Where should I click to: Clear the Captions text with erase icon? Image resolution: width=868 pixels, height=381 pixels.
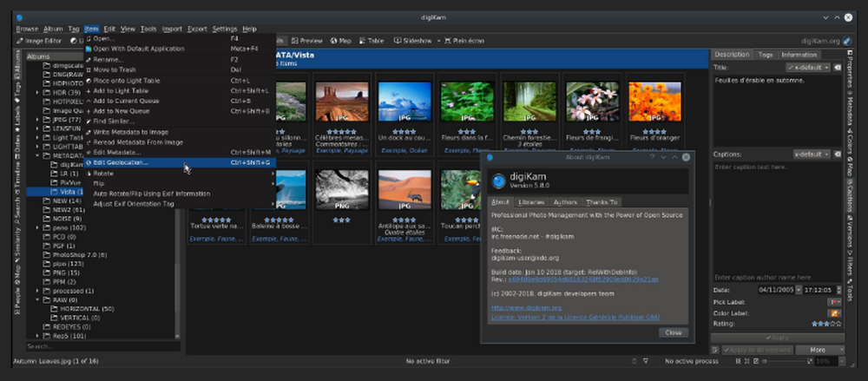point(837,154)
